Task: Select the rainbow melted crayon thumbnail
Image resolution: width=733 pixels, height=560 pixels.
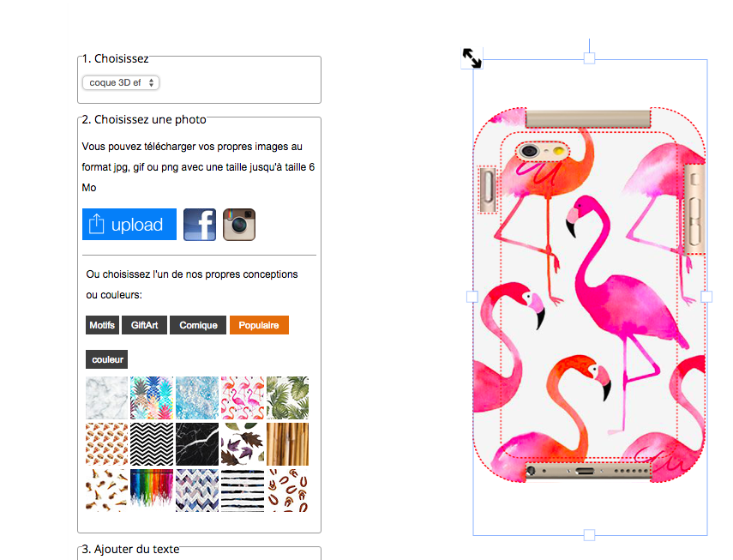Action: [x=152, y=491]
